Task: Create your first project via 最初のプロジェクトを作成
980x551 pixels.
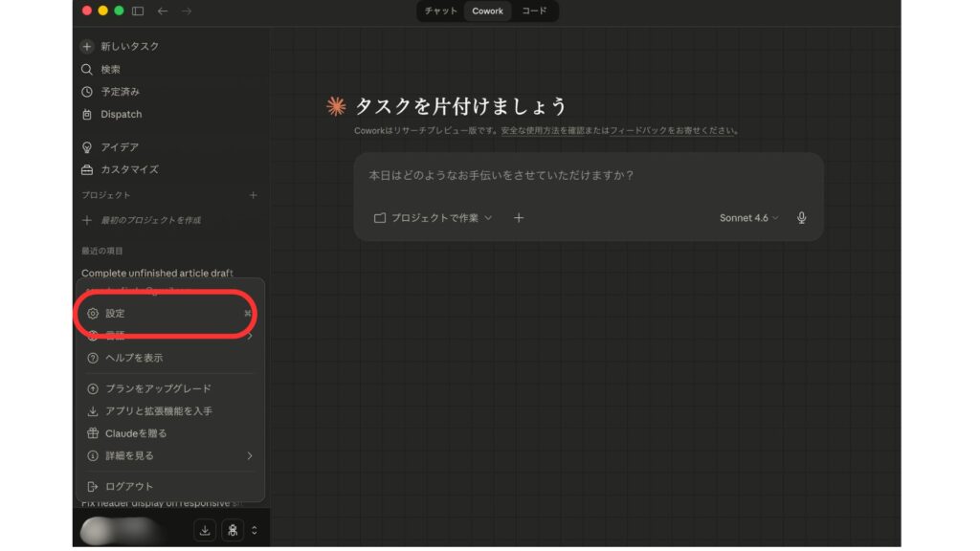Action: coord(152,219)
